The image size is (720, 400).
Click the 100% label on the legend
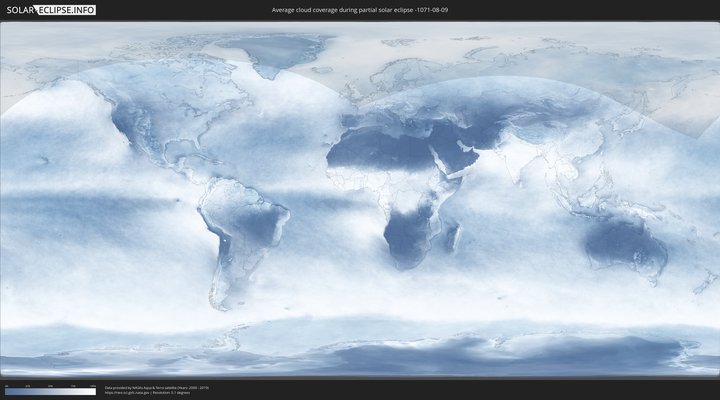tap(93, 386)
